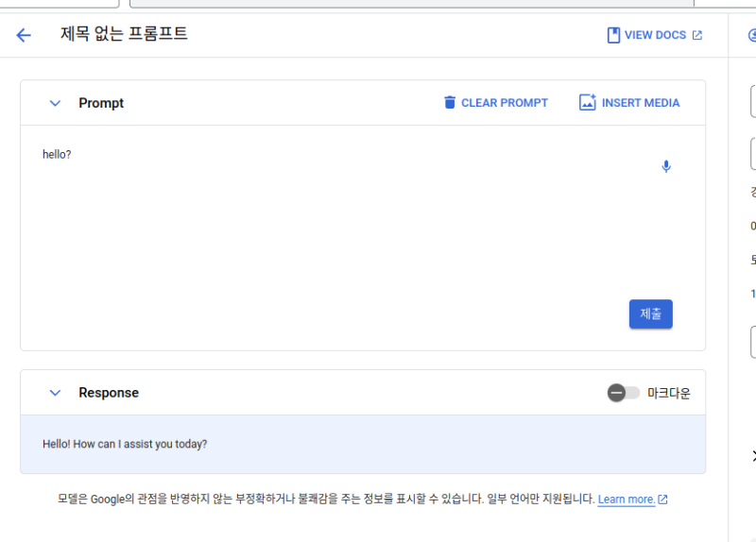The image size is (756, 542).
Task: Click the INSERT MEDIA text label
Action: click(x=641, y=103)
